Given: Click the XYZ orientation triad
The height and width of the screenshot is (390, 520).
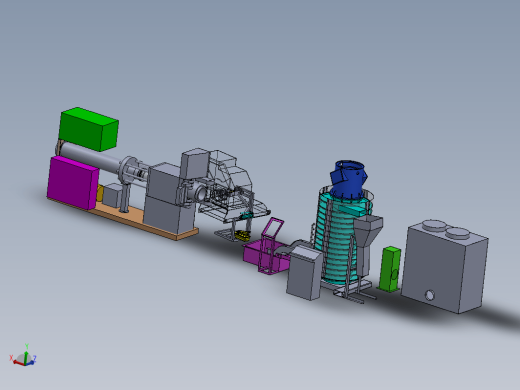Looking at the screenshot, I should (x=23, y=356).
